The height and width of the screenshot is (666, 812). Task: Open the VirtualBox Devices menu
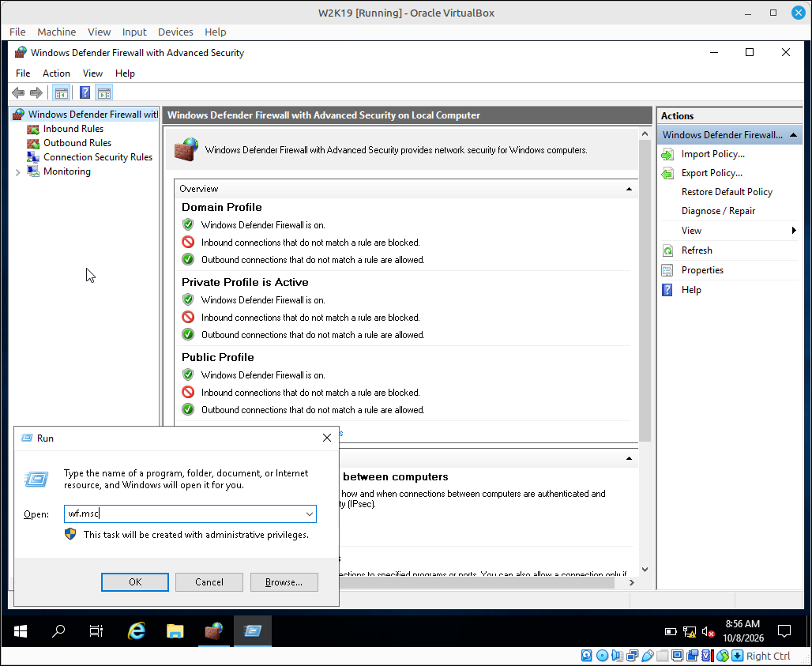pos(175,32)
